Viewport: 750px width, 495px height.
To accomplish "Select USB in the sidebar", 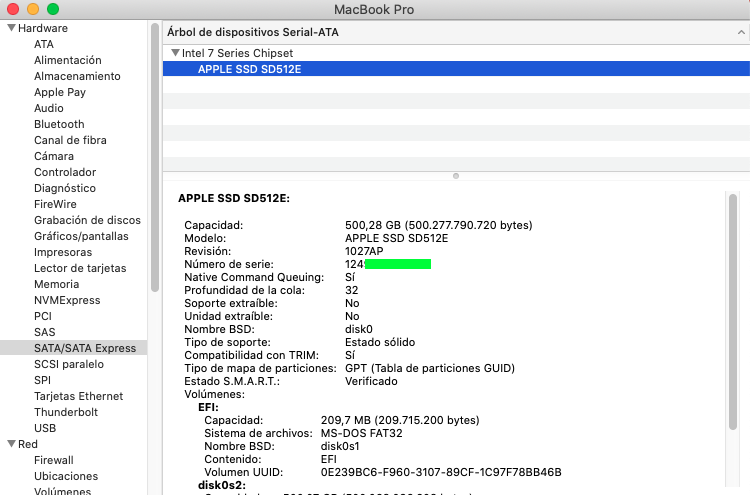I will click(45, 429).
